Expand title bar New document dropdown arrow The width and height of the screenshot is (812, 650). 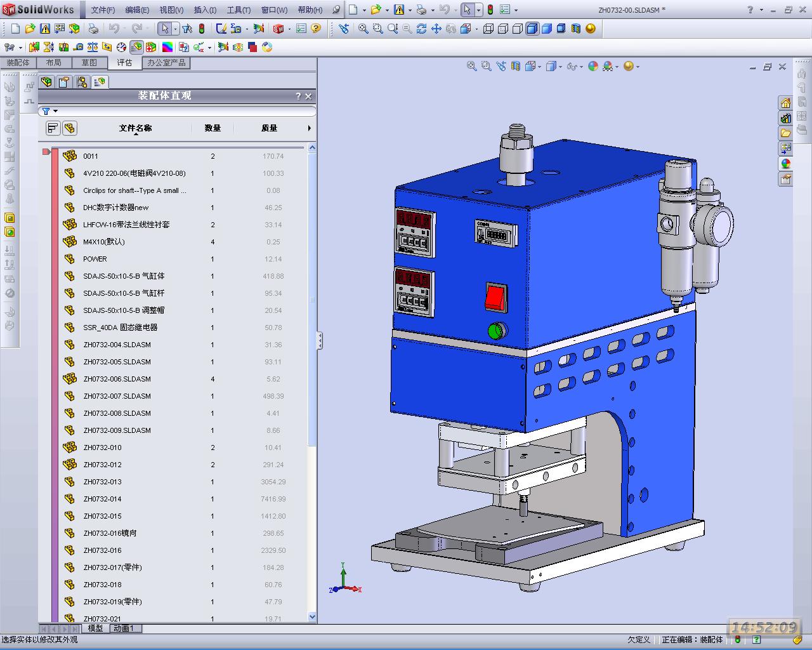pyautogui.click(x=363, y=10)
